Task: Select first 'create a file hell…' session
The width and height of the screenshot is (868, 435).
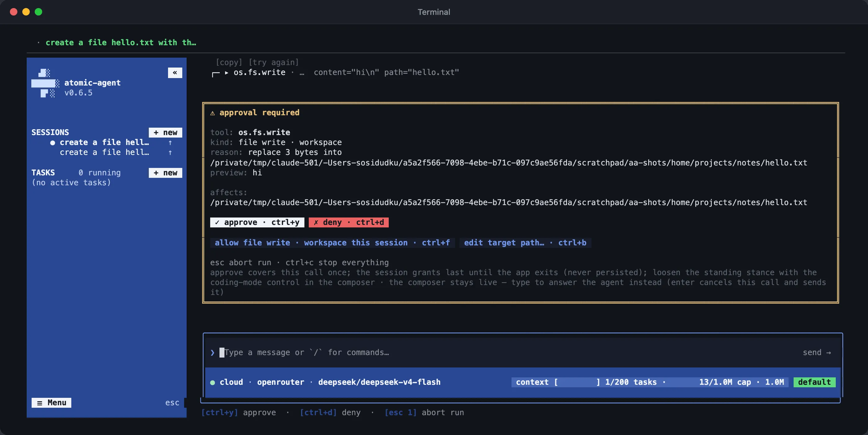Action: (104, 143)
